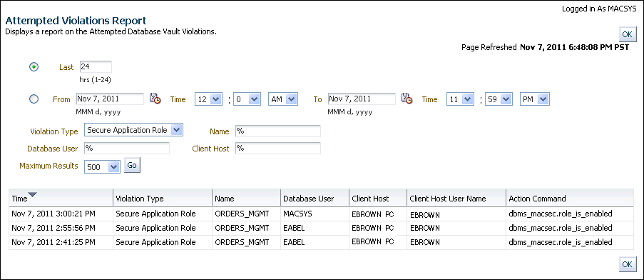Viewport: 644px width, 280px height.
Task: Click the bottom OK button
Action: [628, 264]
